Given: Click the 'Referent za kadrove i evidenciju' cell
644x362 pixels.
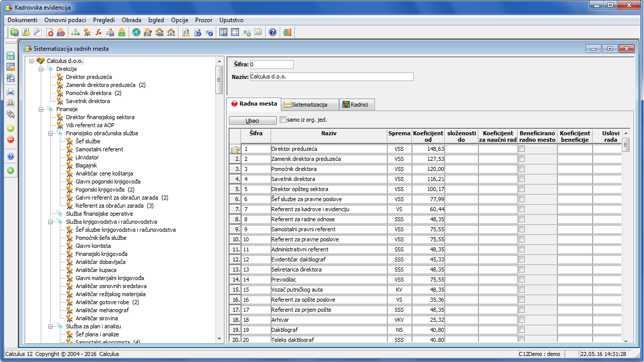Looking at the screenshot, I should pos(329,209).
